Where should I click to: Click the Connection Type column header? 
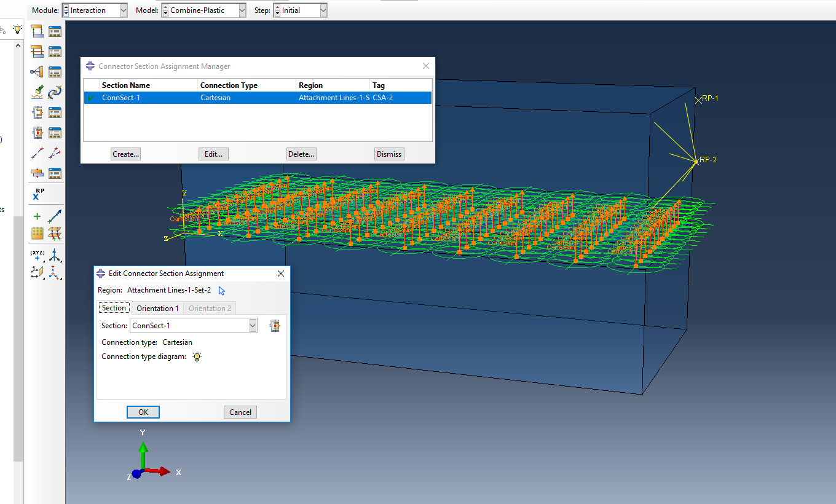pos(246,85)
